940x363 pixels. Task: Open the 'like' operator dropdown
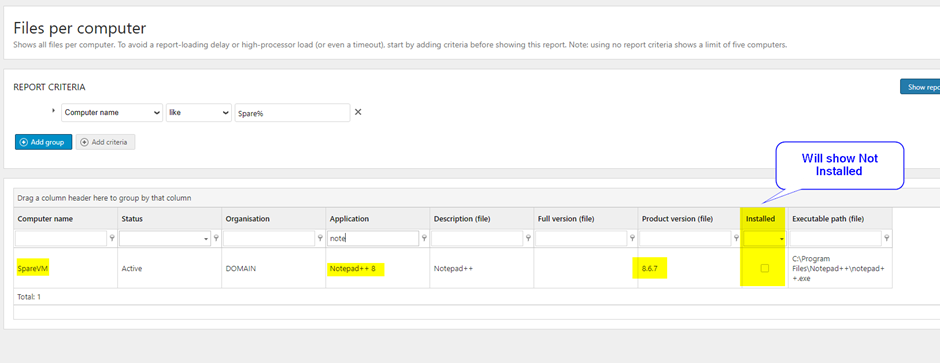pos(198,113)
